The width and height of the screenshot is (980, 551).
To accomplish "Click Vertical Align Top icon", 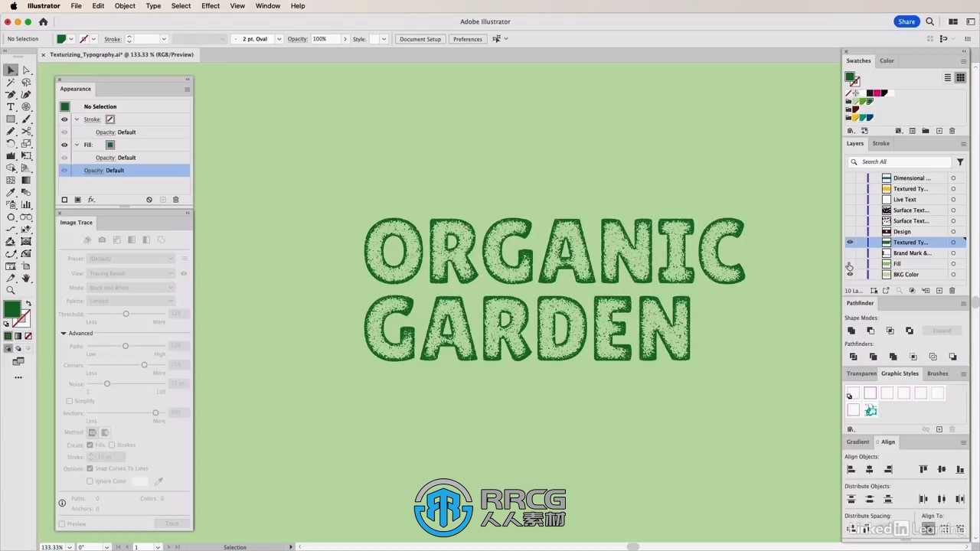I will (923, 469).
